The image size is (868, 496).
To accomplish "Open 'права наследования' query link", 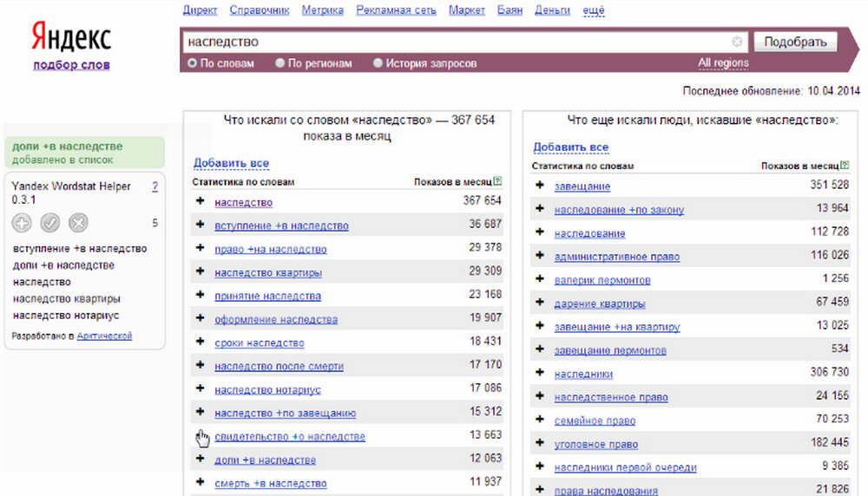I will [606, 491].
